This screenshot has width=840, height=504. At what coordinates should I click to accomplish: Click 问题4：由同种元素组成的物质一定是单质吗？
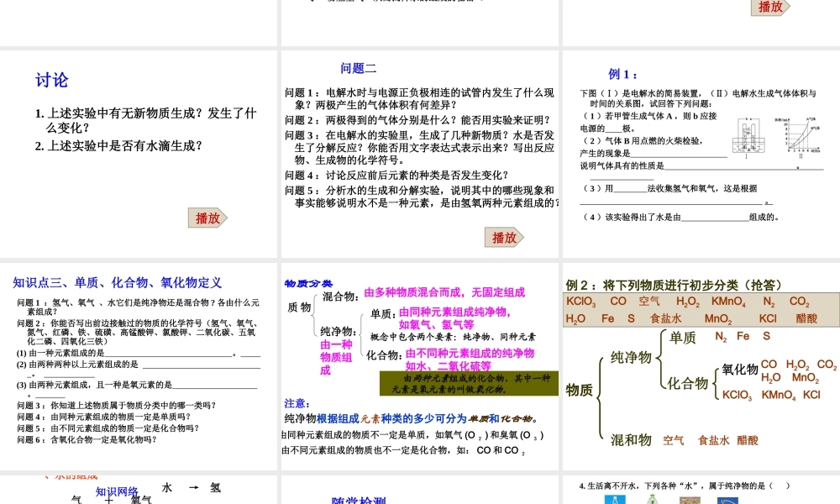click(x=104, y=417)
